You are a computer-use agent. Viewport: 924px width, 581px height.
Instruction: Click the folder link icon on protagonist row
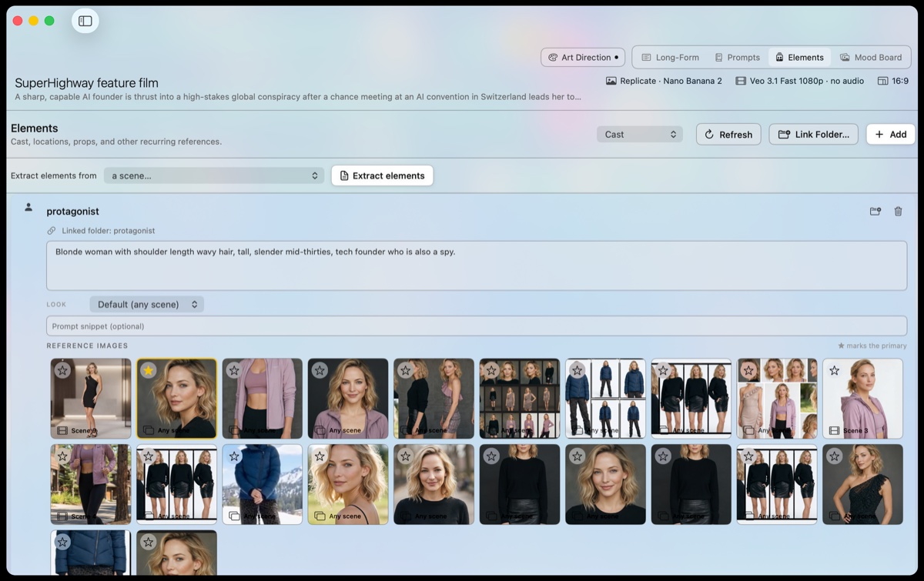point(875,211)
